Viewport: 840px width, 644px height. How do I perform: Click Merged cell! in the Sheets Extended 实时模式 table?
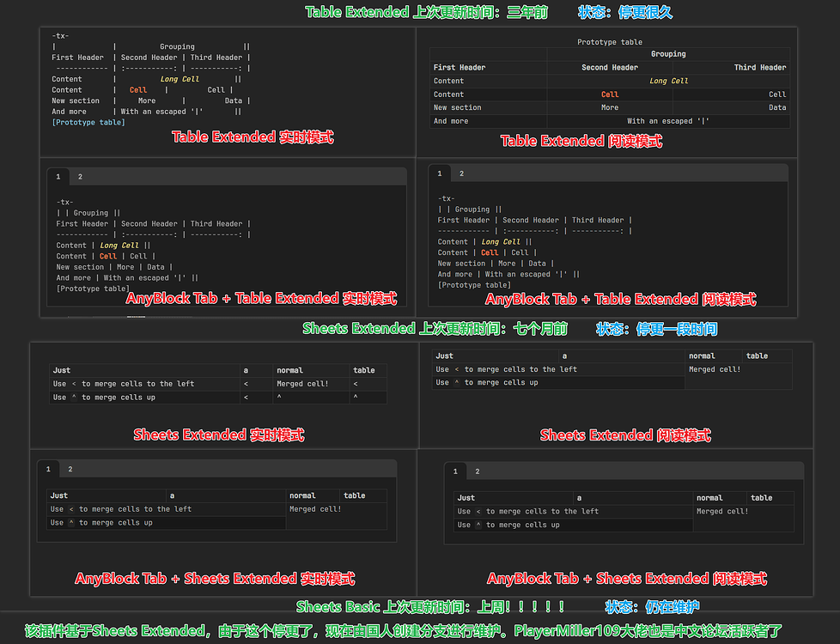click(301, 384)
